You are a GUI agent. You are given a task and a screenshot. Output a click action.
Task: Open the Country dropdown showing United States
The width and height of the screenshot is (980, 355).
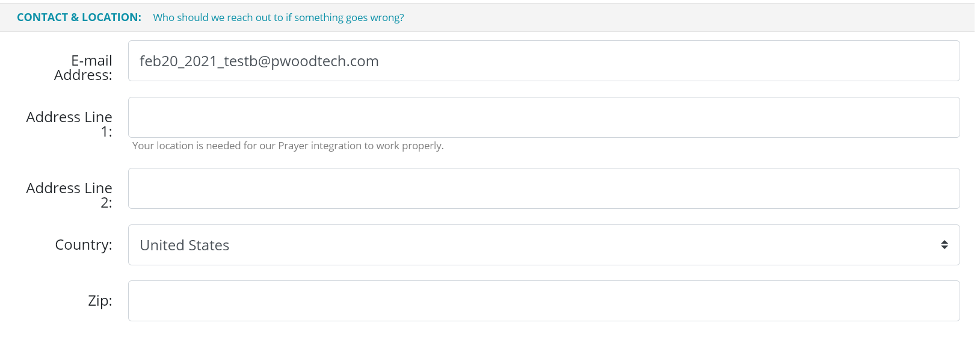(x=543, y=245)
